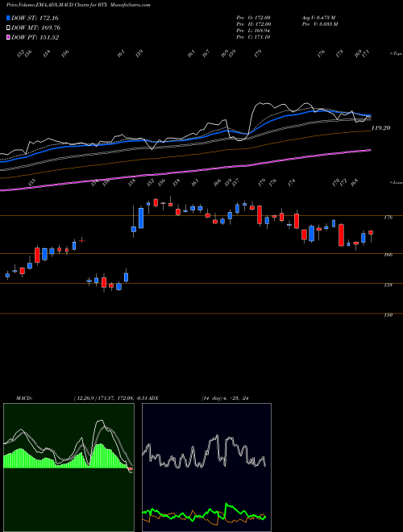Click the 'Pre C: 171.10' close value
Image resolution: width=403 pixels, height=532 pixels.
coord(253,37)
